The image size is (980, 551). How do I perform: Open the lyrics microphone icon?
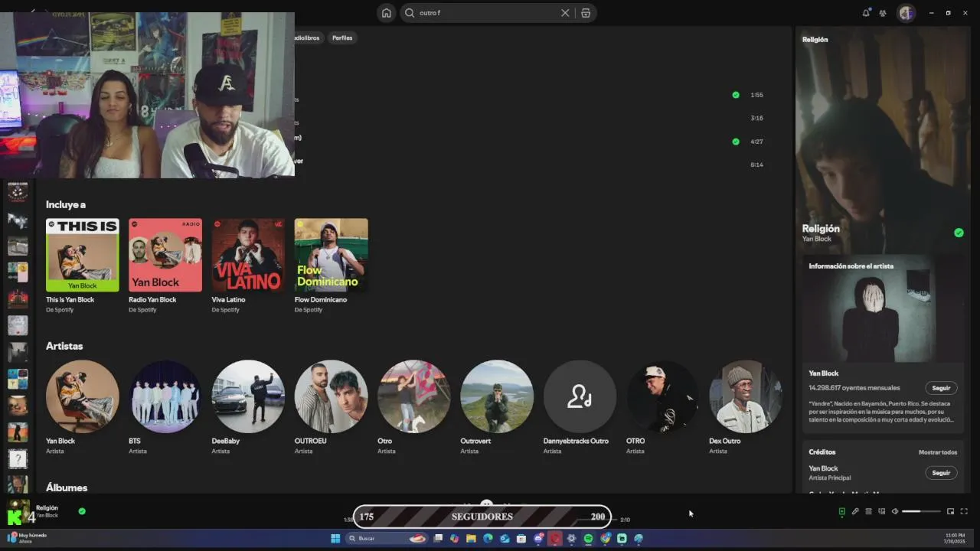[x=855, y=511]
